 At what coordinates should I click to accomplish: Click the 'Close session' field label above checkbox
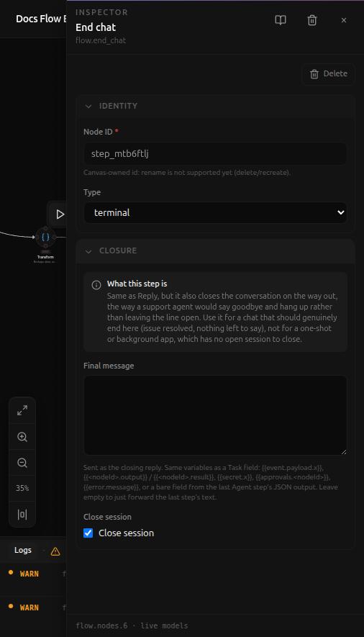[107, 517]
